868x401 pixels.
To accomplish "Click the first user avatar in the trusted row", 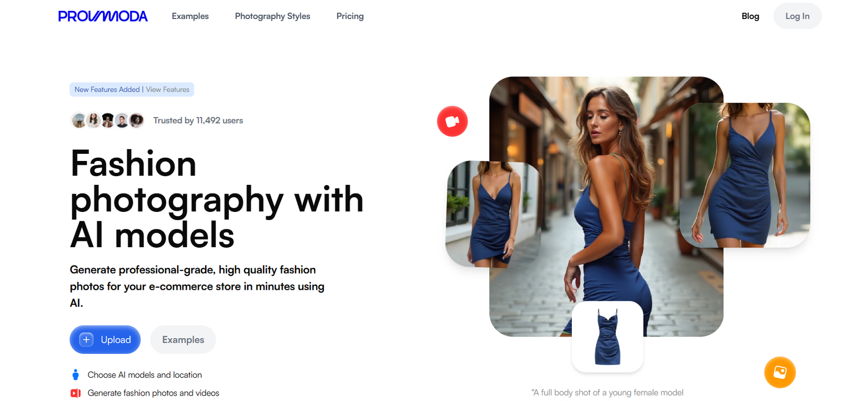I will click(x=79, y=120).
